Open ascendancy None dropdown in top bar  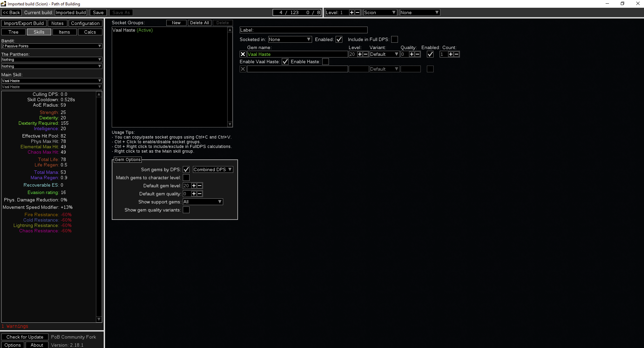(420, 12)
